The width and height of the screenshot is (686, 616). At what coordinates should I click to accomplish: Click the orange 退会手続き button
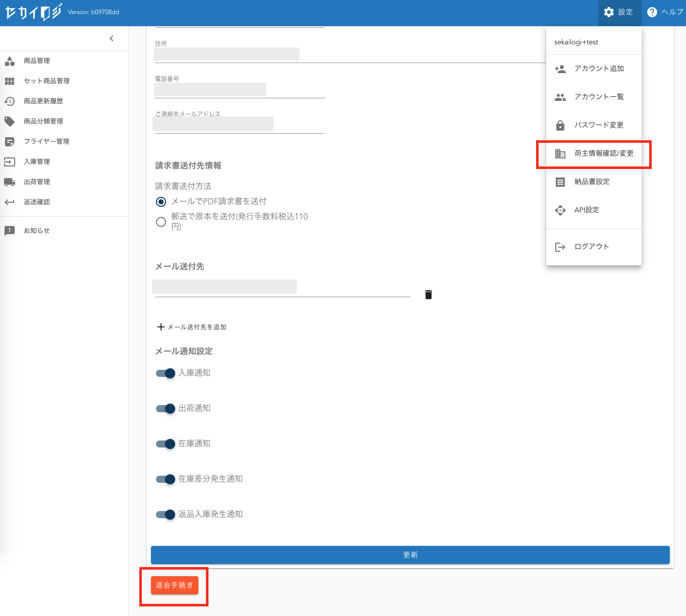click(175, 585)
